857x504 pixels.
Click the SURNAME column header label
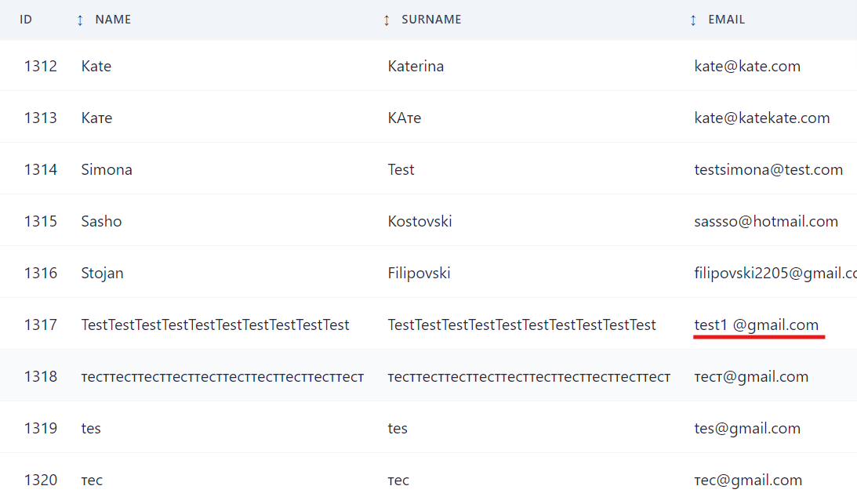tap(431, 20)
